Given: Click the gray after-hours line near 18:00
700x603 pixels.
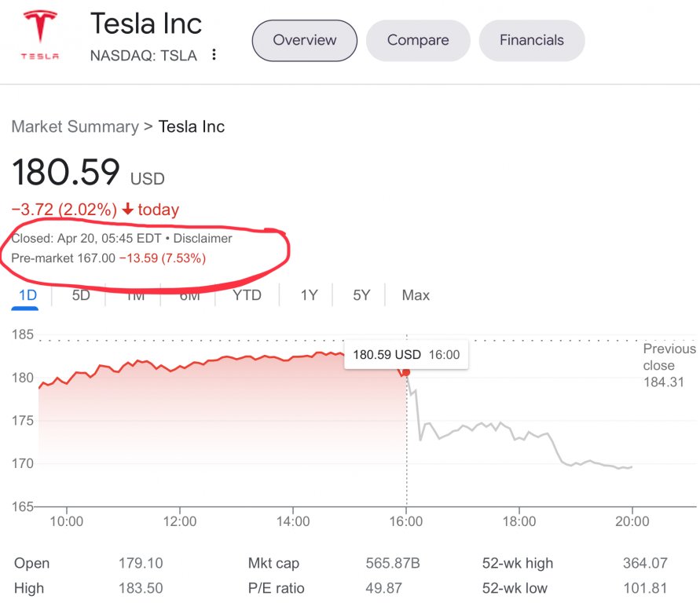Looking at the screenshot, I should pos(519,438).
